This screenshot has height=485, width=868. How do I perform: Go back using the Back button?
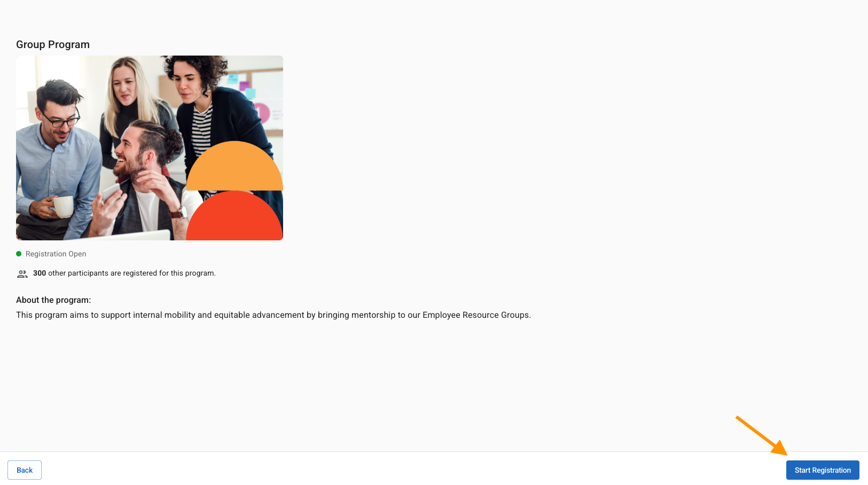click(25, 470)
